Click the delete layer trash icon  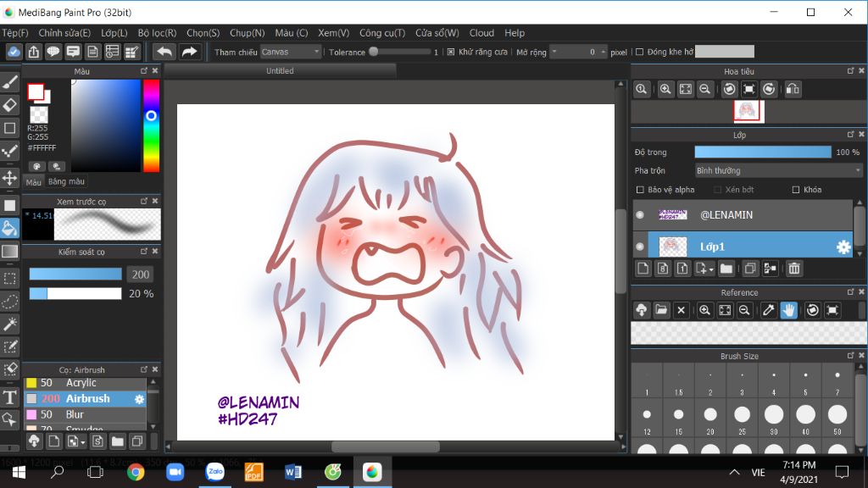[793, 269]
